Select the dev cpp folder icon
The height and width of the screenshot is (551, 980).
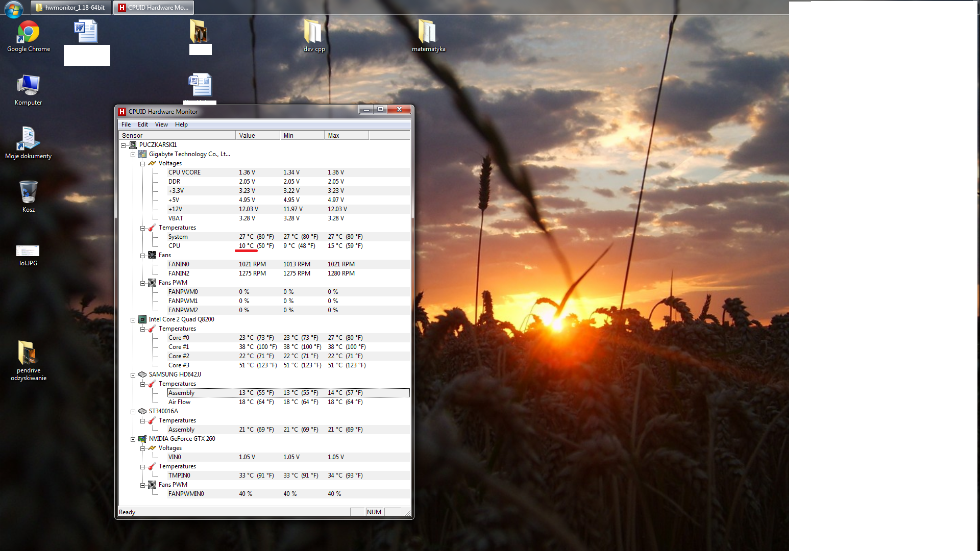point(314,36)
